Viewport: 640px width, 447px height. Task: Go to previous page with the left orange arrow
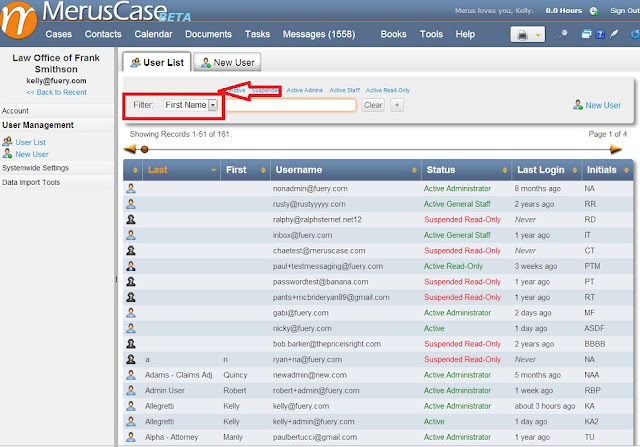130,149
